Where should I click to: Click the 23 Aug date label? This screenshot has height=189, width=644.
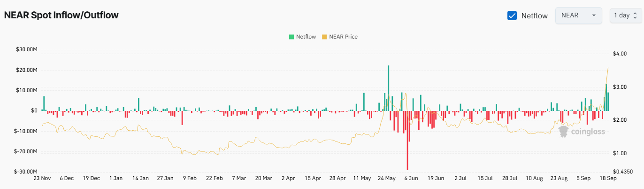(x=559, y=179)
